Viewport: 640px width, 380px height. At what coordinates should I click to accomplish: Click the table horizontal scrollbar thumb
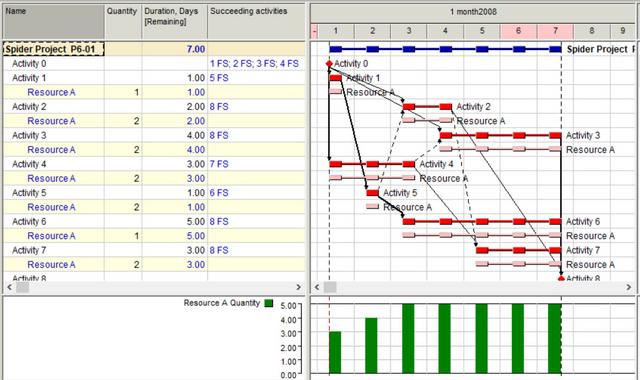[x=22, y=287]
